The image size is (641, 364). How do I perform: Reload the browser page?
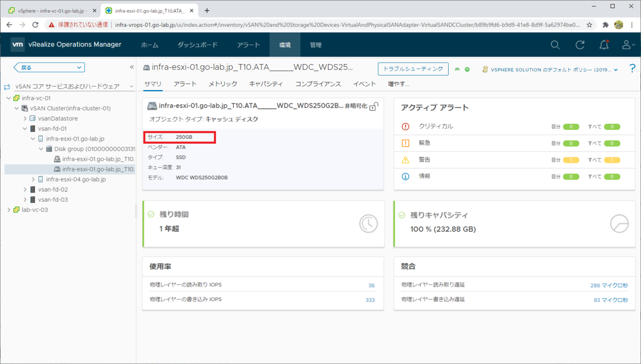tap(35, 25)
